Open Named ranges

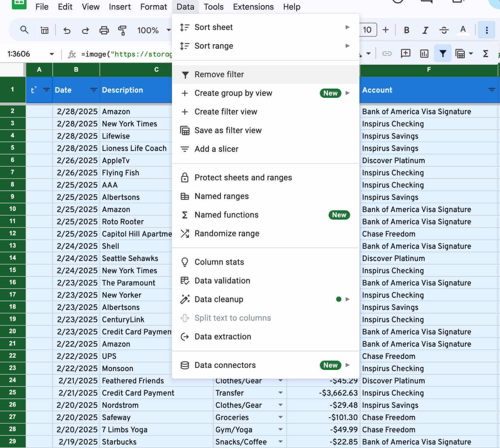(x=265, y=196)
